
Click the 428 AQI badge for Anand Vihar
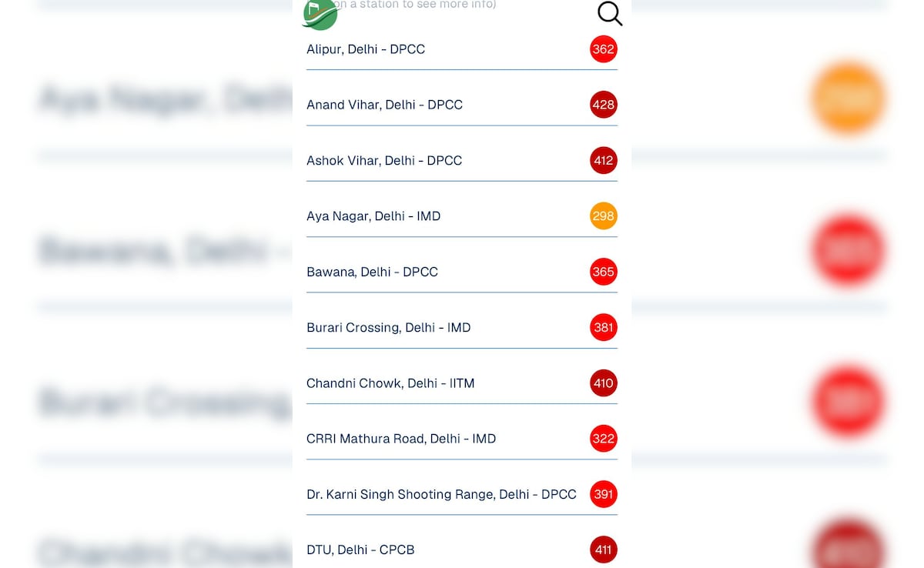[604, 105]
